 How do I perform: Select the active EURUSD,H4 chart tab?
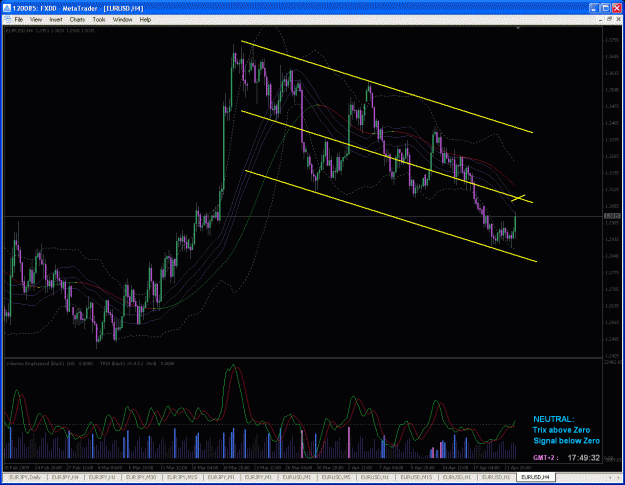(x=535, y=477)
